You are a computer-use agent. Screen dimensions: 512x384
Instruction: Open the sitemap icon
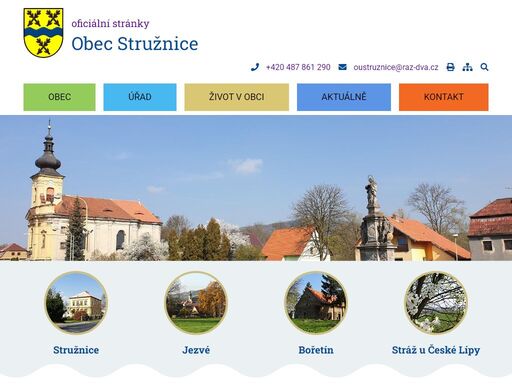tap(467, 67)
